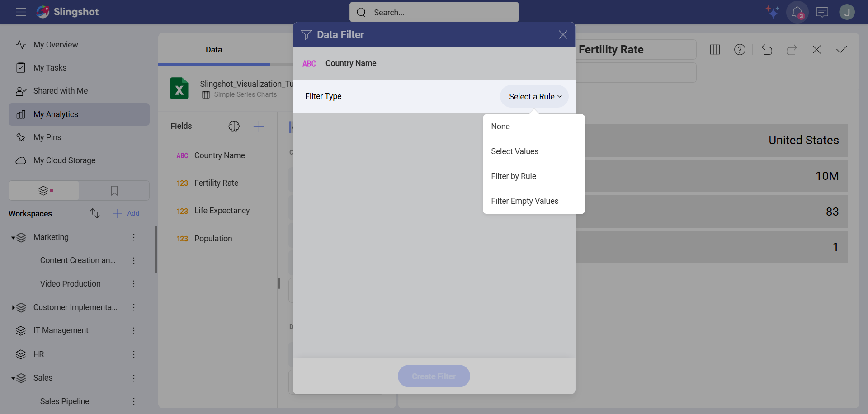The image size is (868, 414).
Task: Choose Filter by Rule option
Action: click(534, 176)
